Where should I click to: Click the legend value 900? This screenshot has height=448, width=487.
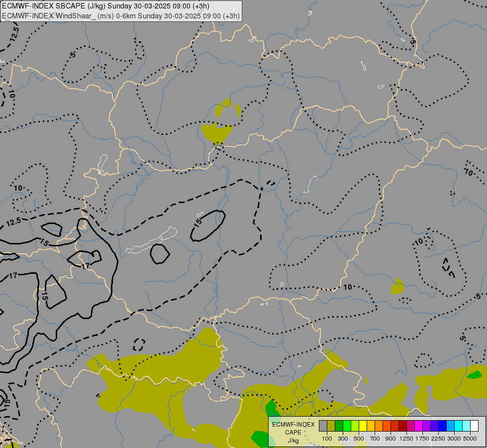(x=390, y=439)
